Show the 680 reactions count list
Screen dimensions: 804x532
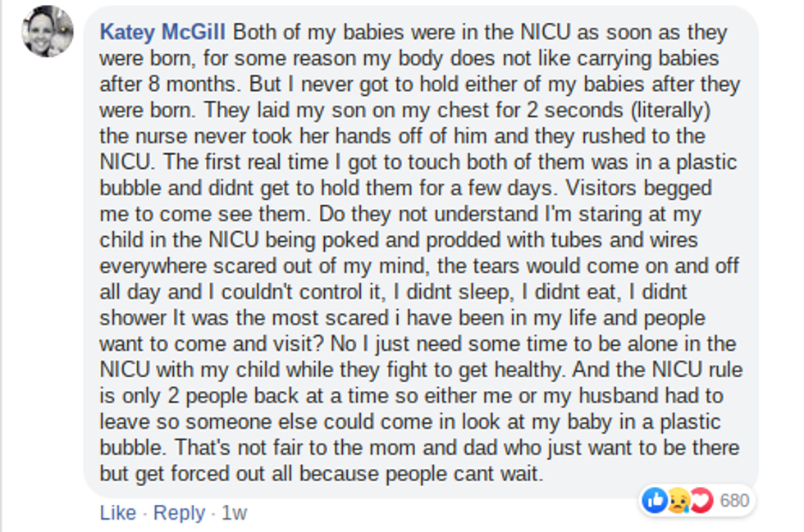coord(734,500)
